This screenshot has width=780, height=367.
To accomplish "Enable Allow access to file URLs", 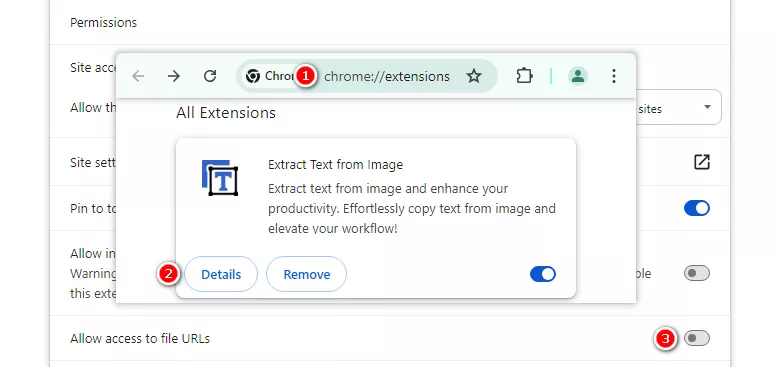I will coord(696,338).
